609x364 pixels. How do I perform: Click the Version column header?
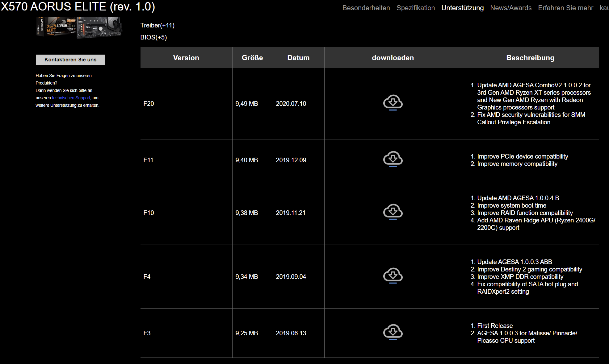click(x=186, y=58)
